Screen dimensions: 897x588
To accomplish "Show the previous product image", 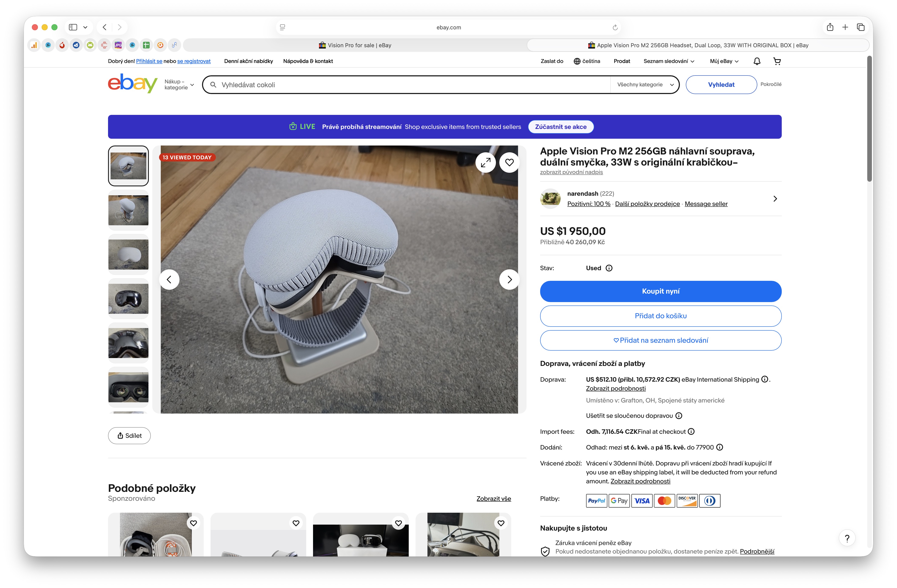I will 169,279.
